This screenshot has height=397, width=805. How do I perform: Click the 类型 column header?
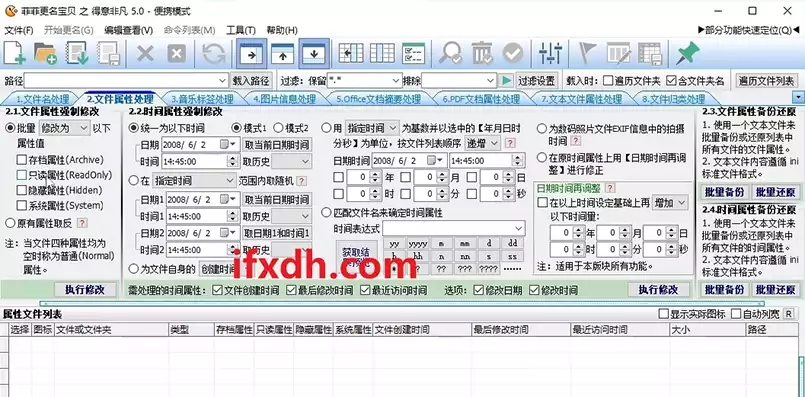[191, 330]
